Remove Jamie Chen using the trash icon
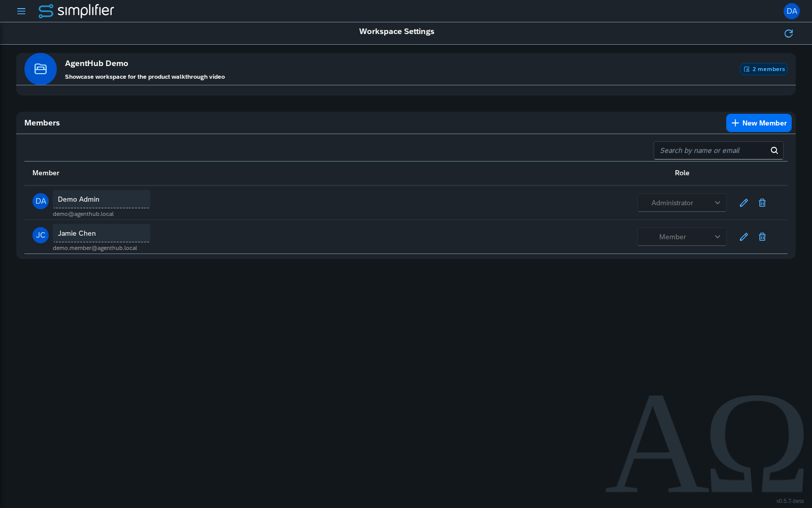 click(762, 237)
